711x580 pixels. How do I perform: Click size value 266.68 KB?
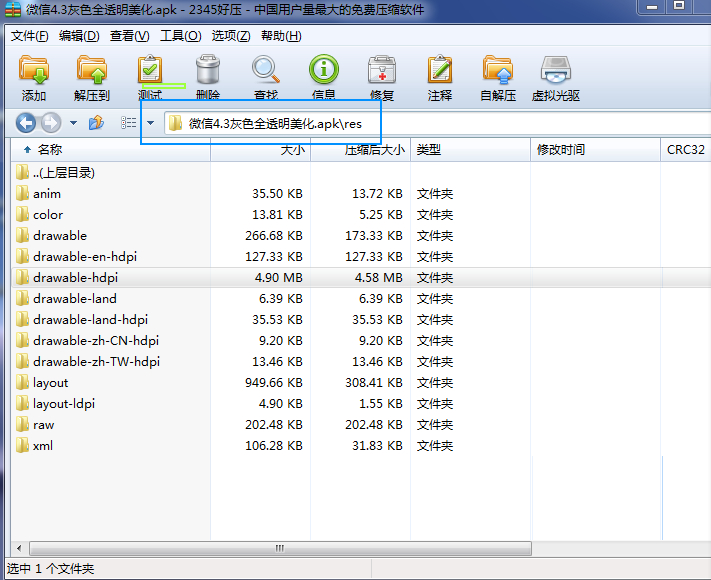tap(273, 235)
